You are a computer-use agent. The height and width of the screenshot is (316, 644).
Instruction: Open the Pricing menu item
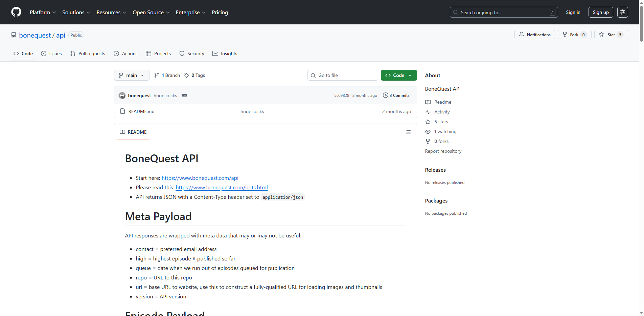pos(220,12)
